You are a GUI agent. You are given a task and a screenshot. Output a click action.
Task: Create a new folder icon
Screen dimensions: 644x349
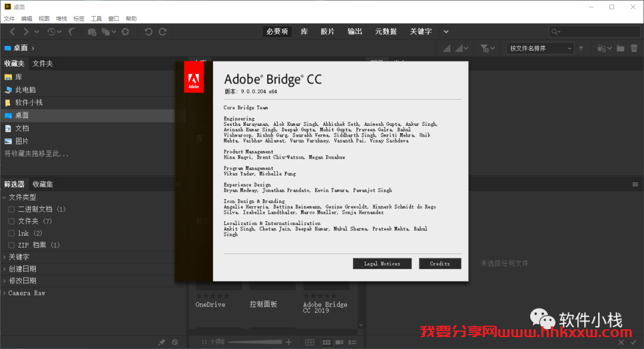point(621,48)
